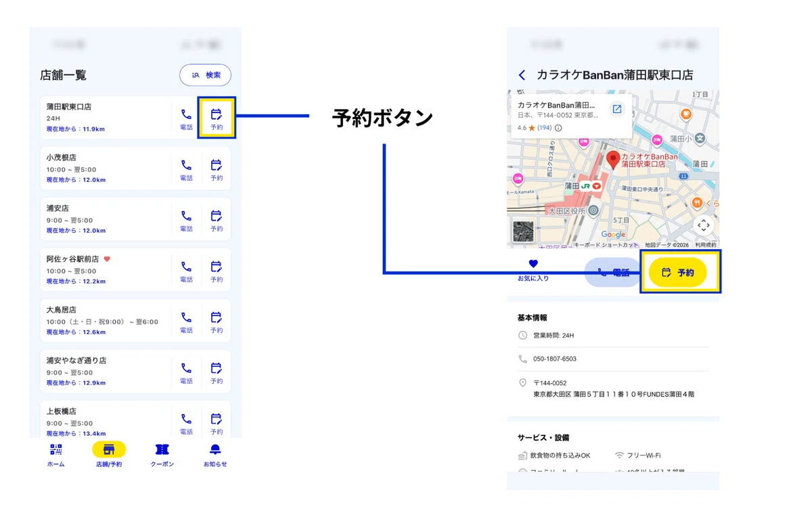Open the 大鳥居店 store row name
This screenshot has height=517, width=812.
[62, 310]
